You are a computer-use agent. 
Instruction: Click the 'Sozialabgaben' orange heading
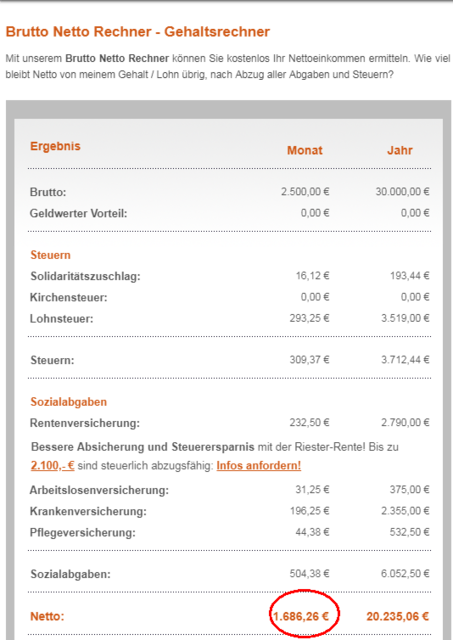[x=69, y=402]
